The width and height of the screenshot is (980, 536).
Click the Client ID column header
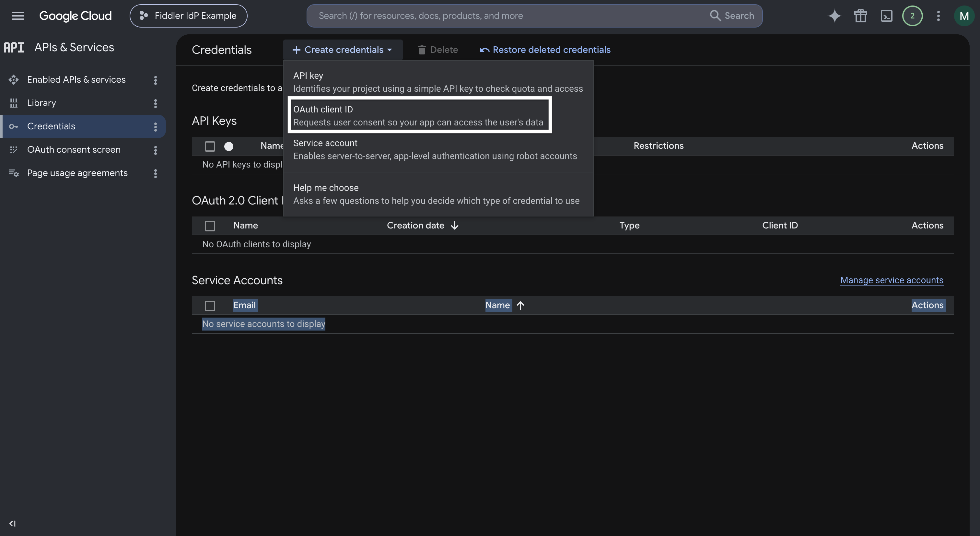(780, 225)
